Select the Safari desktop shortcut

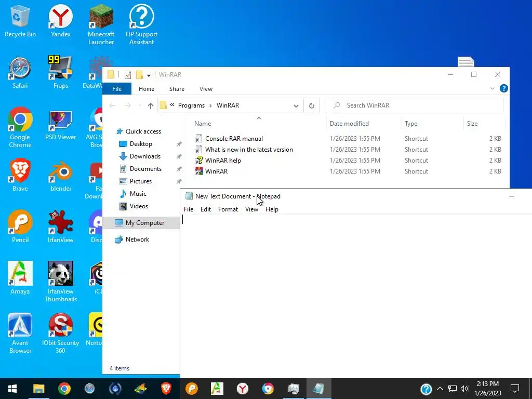pos(20,73)
